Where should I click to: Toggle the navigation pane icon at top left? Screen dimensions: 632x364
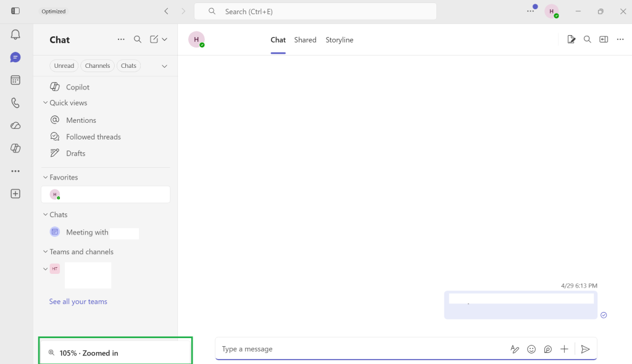15,11
